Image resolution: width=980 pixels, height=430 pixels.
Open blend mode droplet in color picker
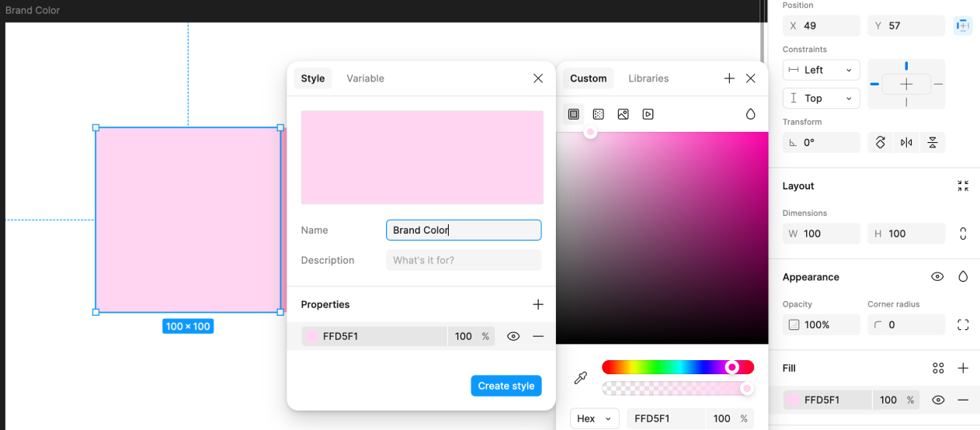coord(750,114)
